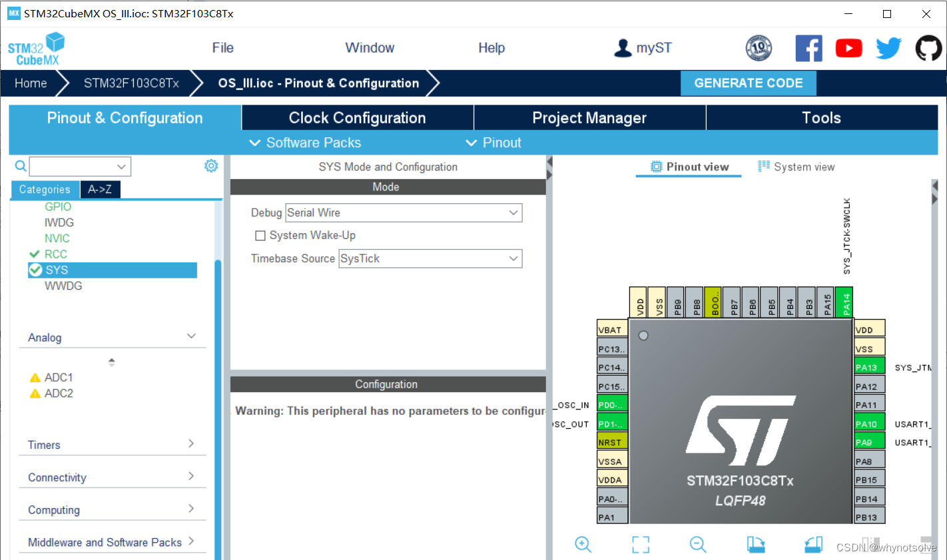Select pin PA15 on the chip
Screen dimensions: 947x560
(825, 302)
